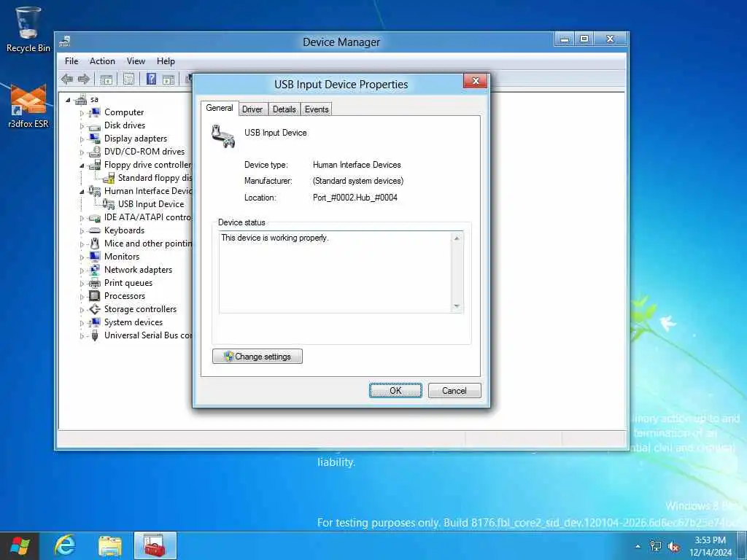The height and width of the screenshot is (560, 747).
Task: Click the Device Manager title bar icon
Action: click(x=65, y=42)
